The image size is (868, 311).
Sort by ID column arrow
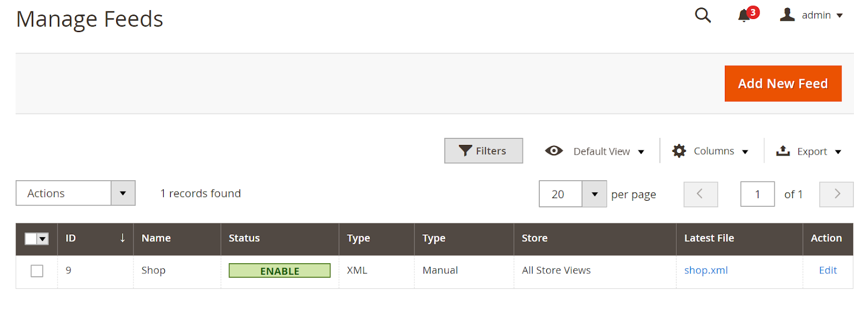point(123,238)
